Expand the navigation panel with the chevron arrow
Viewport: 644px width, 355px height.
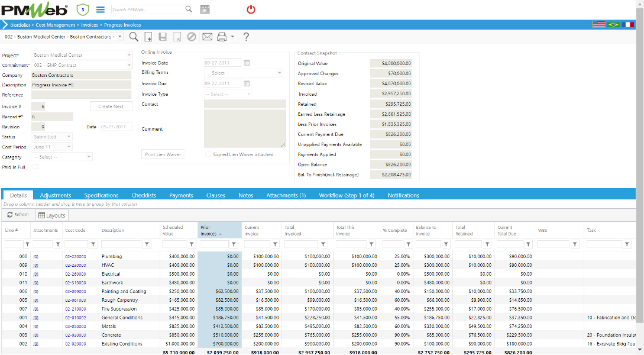pyautogui.click(x=5, y=25)
